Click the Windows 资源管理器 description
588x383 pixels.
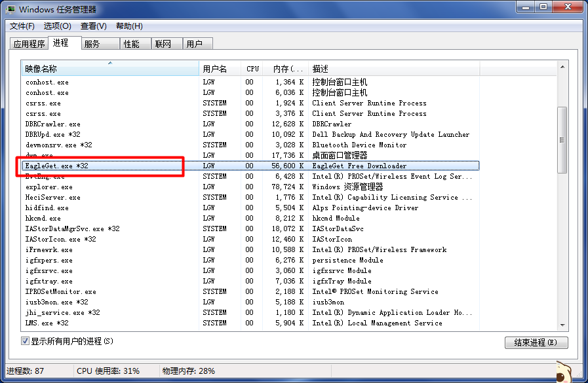347,187
